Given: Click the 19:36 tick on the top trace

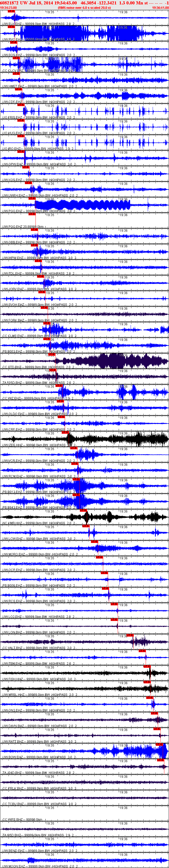Looking at the screenshot, I should click(x=123, y=12).
